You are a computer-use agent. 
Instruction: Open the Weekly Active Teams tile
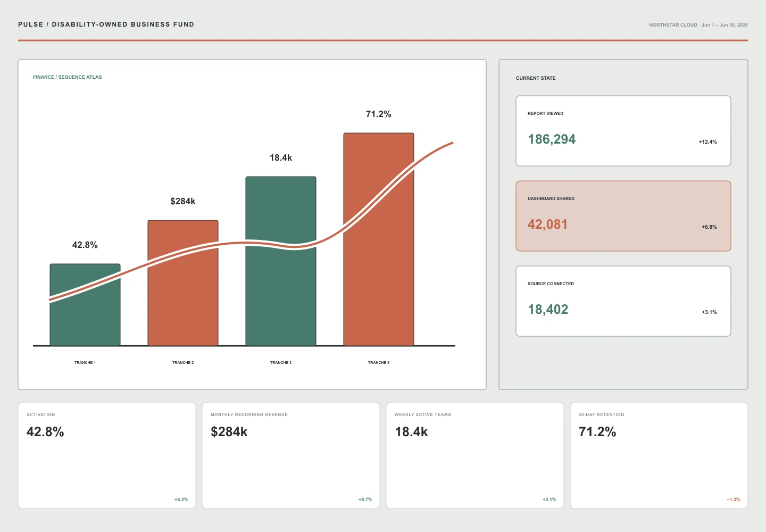point(475,455)
